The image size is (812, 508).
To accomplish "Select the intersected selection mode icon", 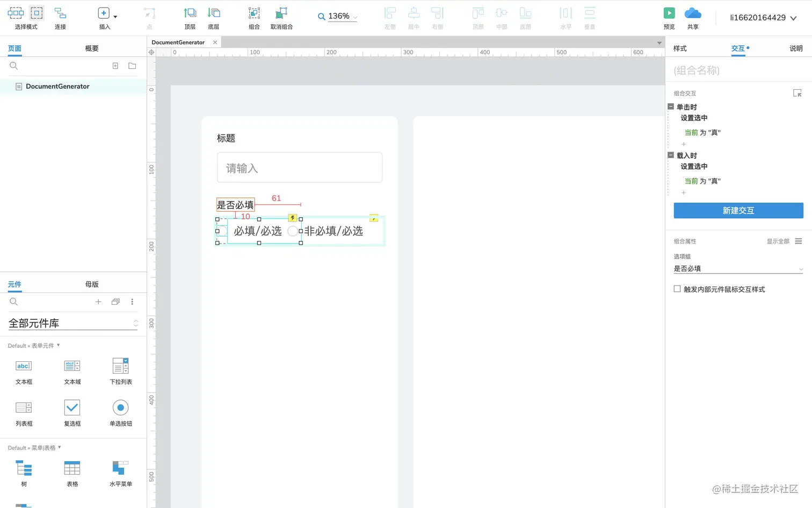I will (16, 13).
